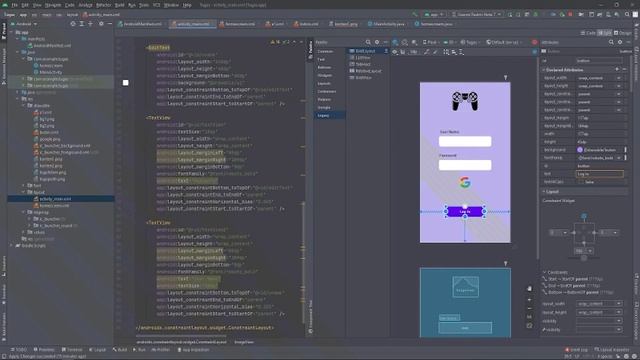Open the File menu
The image size is (640, 360).
pos(14,5)
